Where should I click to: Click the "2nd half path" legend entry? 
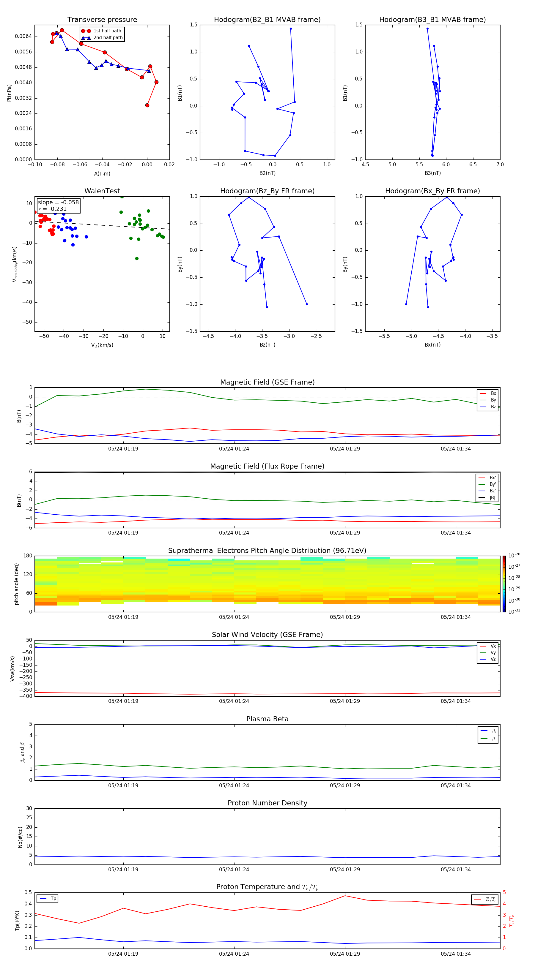click(x=102, y=38)
